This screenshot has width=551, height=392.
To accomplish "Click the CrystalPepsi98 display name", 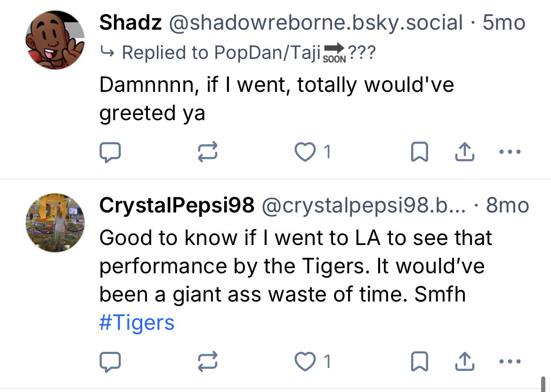I will click(x=177, y=205).
